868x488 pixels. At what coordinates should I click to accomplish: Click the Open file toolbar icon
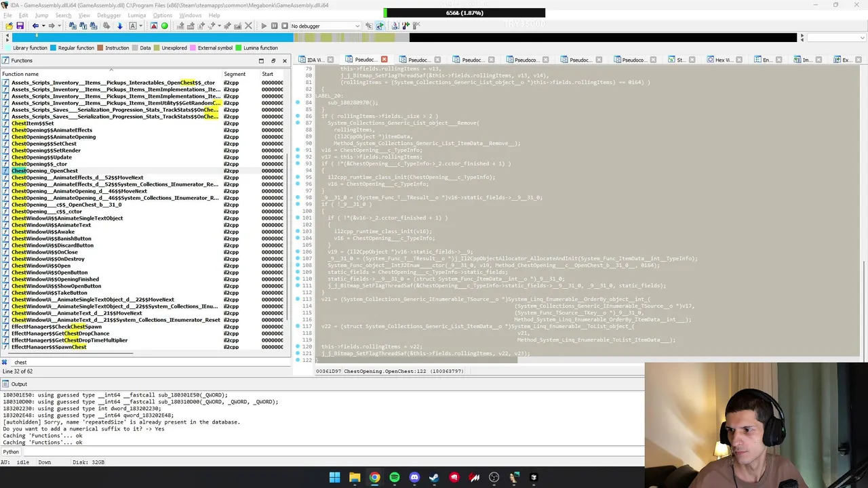coord(9,26)
